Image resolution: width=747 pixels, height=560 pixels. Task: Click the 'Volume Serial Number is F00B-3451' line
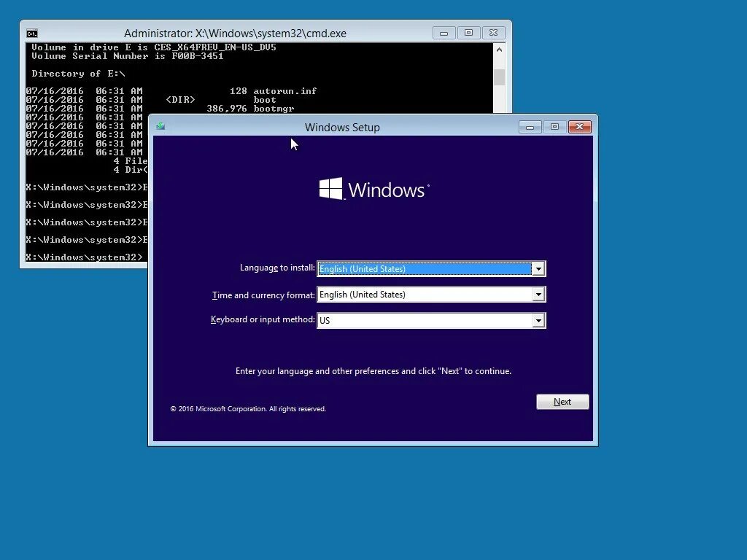click(127, 56)
